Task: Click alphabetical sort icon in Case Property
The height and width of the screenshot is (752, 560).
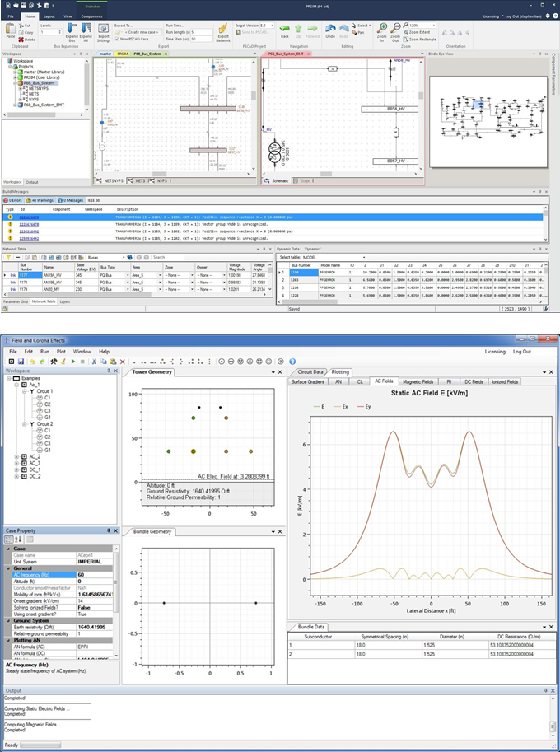Action: [18, 539]
